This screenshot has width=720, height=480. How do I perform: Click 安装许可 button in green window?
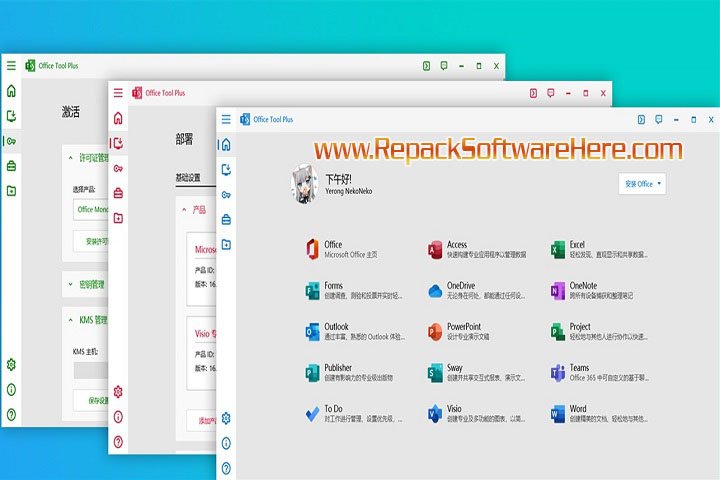pos(90,241)
